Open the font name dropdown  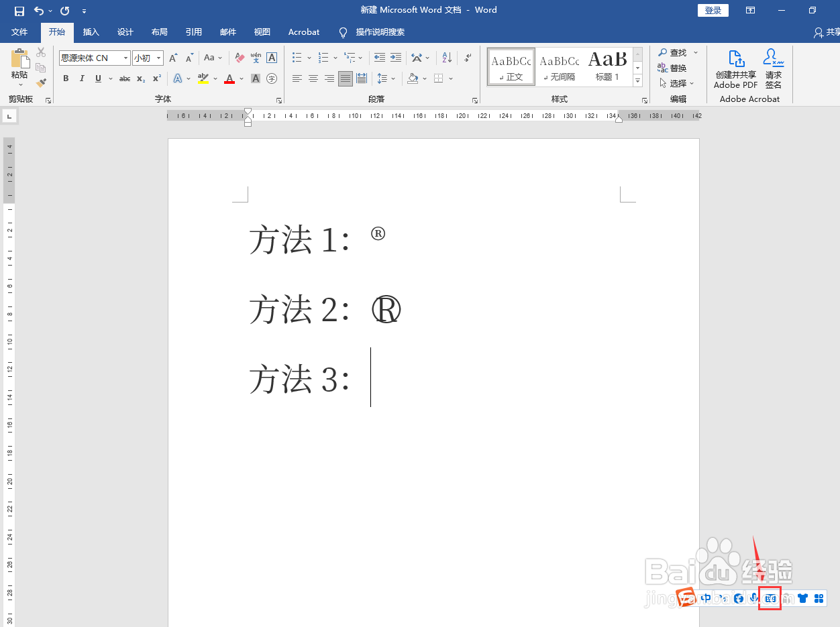tap(125, 58)
